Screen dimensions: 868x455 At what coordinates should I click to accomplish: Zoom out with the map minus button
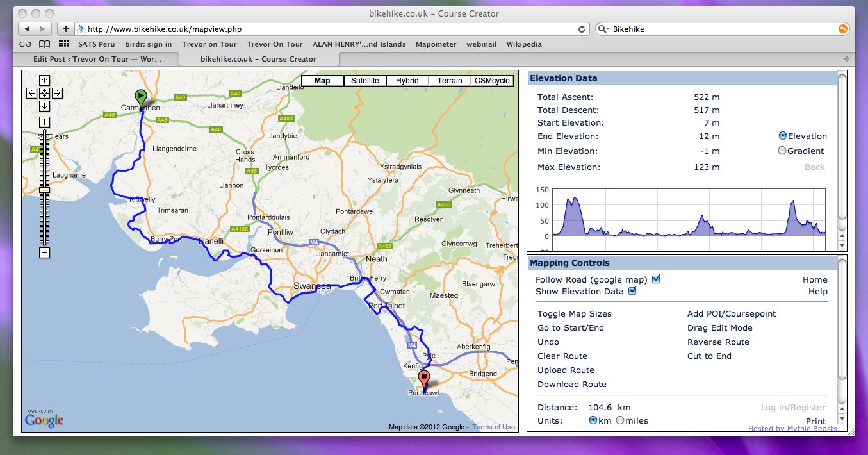44,253
